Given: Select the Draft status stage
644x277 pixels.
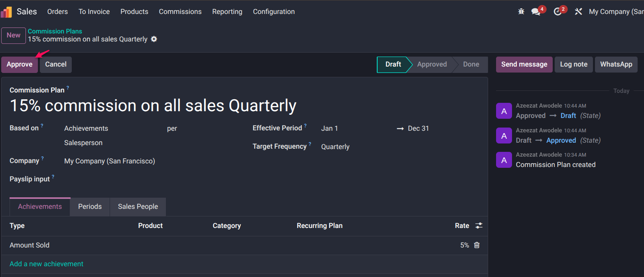Looking at the screenshot, I should coord(393,65).
